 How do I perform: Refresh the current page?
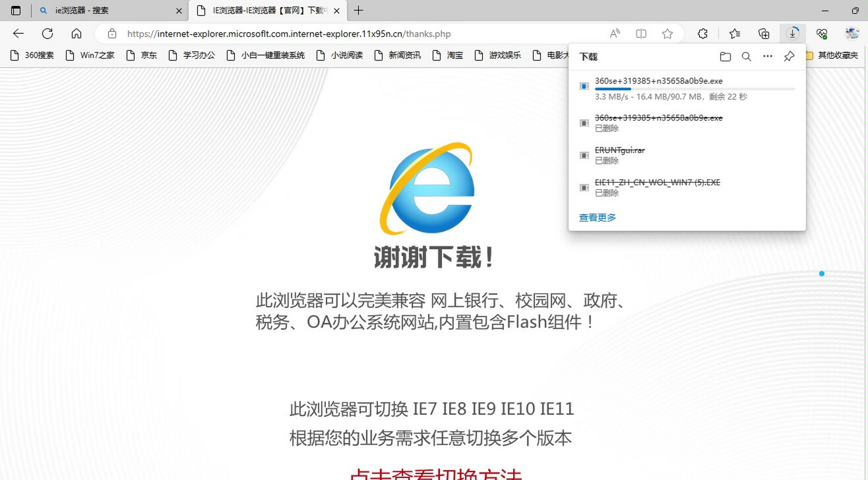point(47,34)
